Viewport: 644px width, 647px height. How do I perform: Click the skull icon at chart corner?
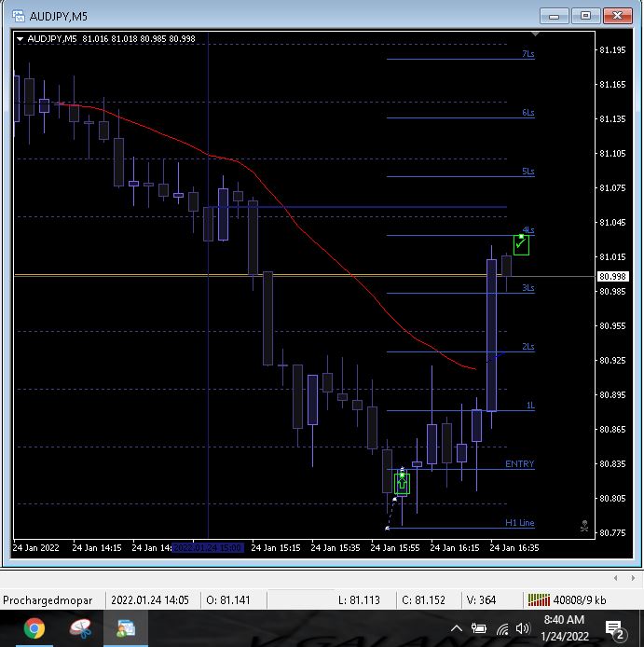pos(584,526)
